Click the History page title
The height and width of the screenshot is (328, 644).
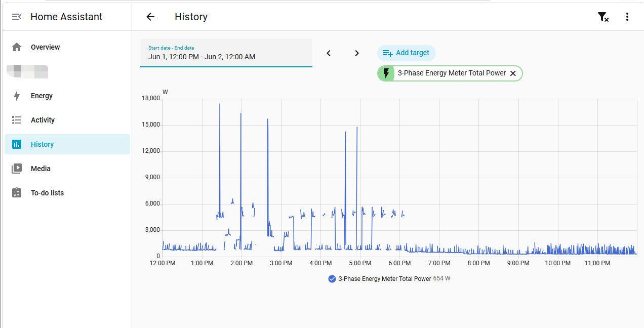point(191,17)
